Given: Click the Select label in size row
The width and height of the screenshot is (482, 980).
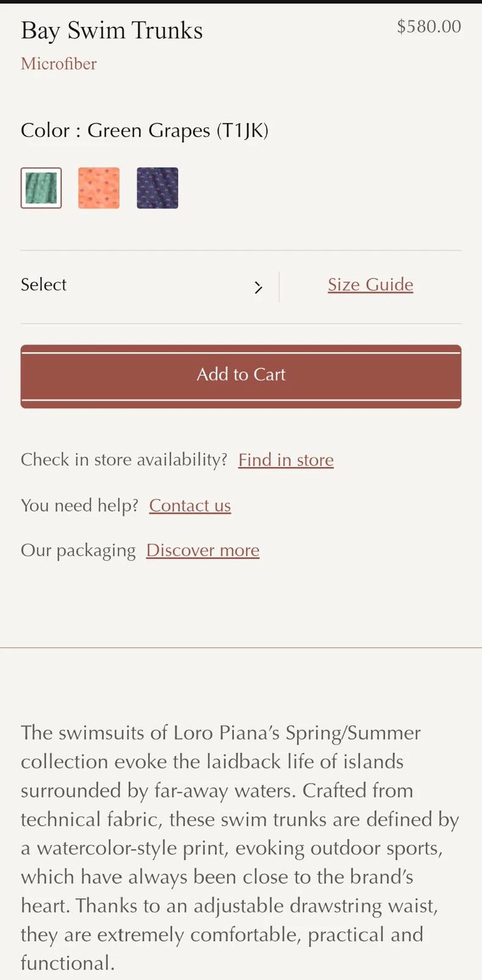Looking at the screenshot, I should pyautogui.click(x=43, y=285).
